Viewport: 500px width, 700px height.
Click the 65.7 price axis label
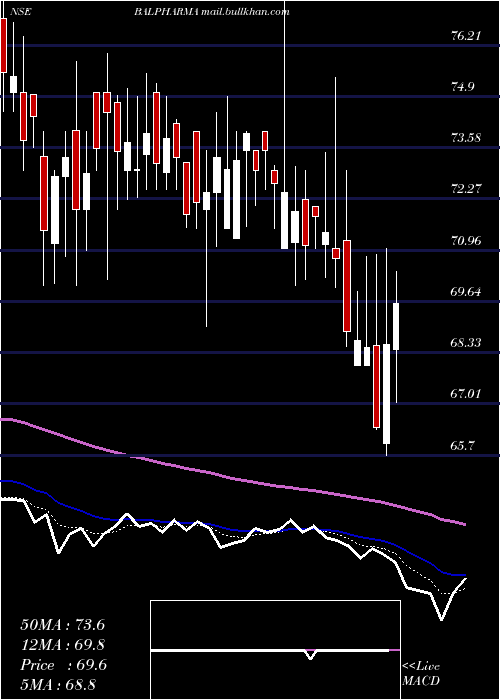coord(463,446)
